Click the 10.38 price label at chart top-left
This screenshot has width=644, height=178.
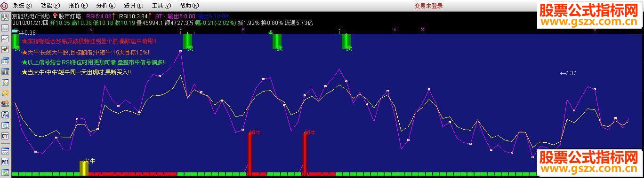28,32
